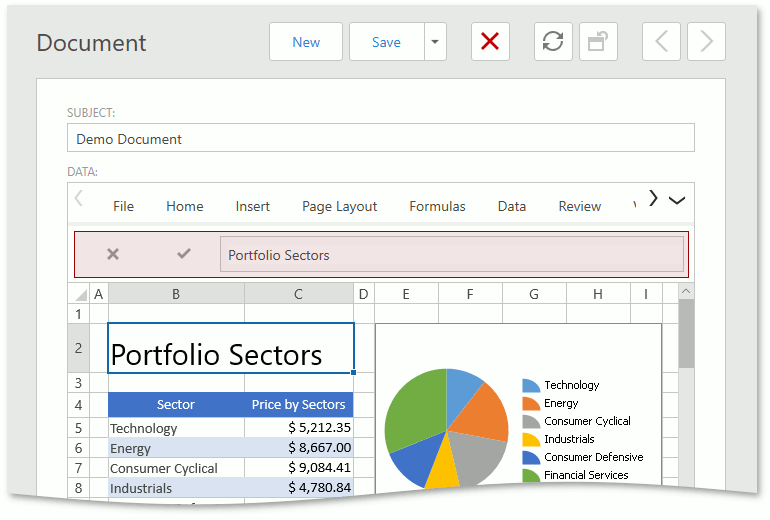Click the Price by Sectors header cell
Screen dimensions: 770x520
coord(299,405)
